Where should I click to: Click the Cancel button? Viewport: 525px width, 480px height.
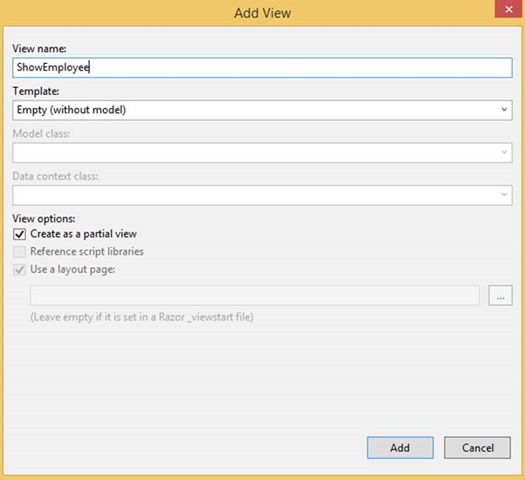[x=477, y=448]
